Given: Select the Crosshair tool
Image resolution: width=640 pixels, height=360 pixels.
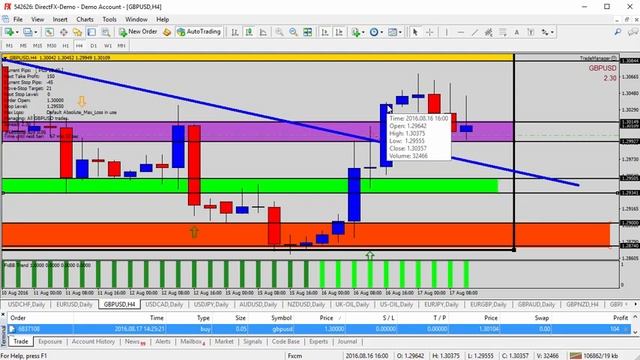Looking at the screenshot, I should [x=429, y=32].
